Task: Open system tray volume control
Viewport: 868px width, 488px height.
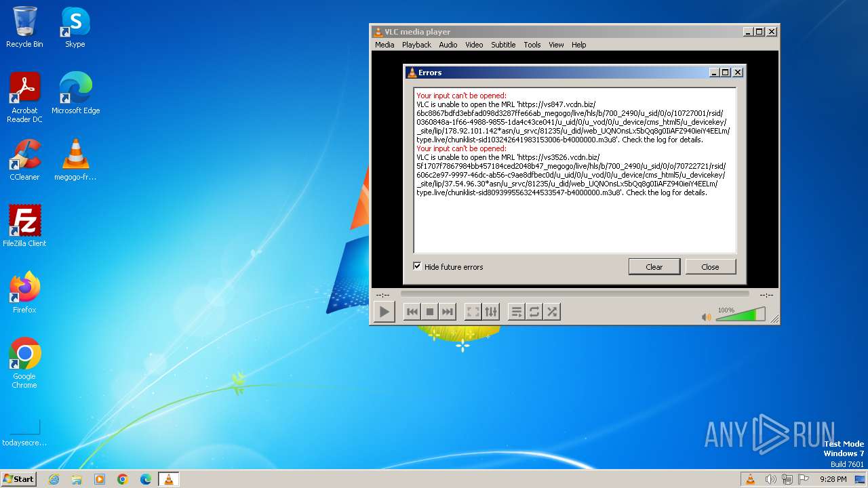Action: (770, 479)
